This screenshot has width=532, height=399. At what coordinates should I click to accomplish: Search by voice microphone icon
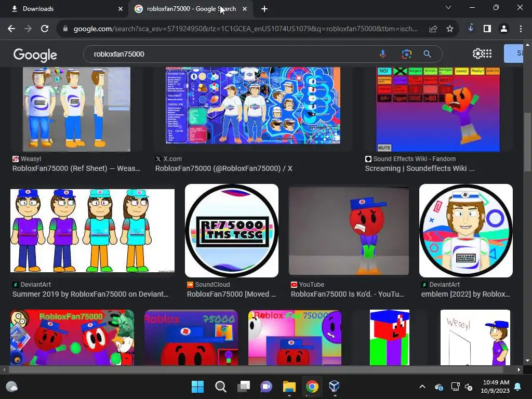pyautogui.click(x=383, y=54)
